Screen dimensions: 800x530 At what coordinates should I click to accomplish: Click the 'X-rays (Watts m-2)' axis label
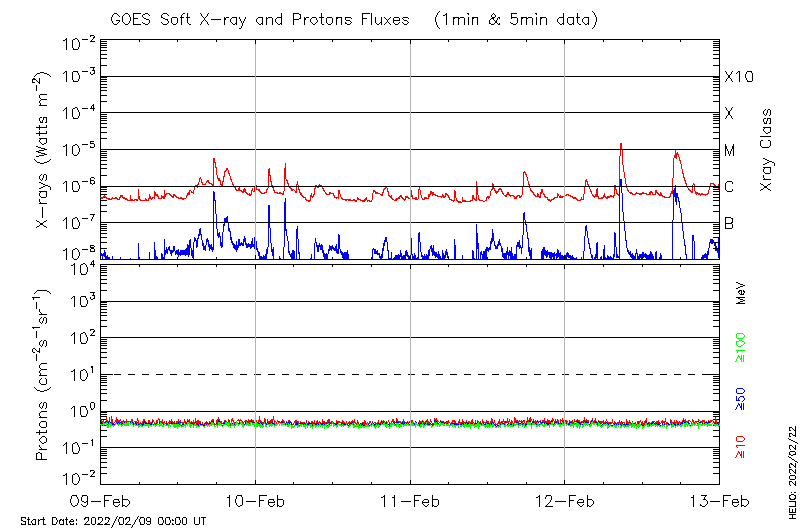[x=44, y=150]
